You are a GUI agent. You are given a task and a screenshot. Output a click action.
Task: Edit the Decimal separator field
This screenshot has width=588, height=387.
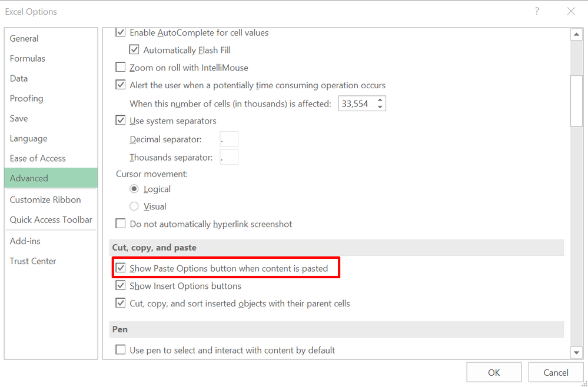[x=229, y=139]
